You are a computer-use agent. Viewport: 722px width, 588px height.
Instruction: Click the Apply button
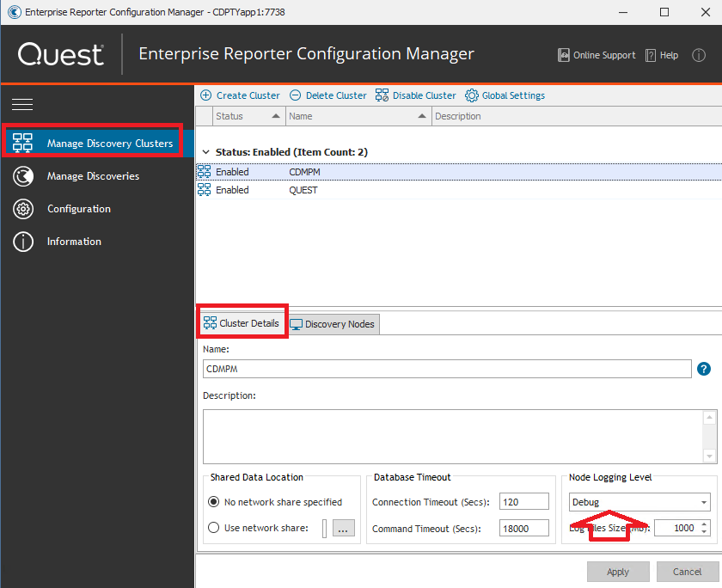[x=618, y=572]
